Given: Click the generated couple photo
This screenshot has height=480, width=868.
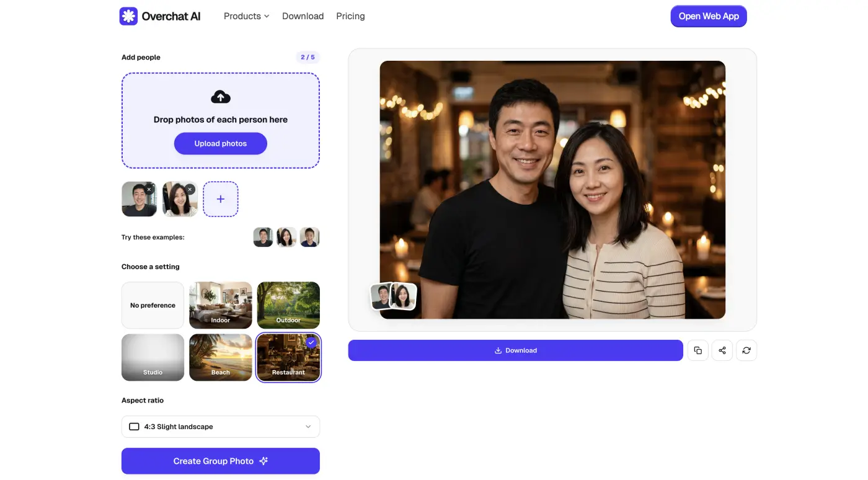Looking at the screenshot, I should [x=552, y=190].
